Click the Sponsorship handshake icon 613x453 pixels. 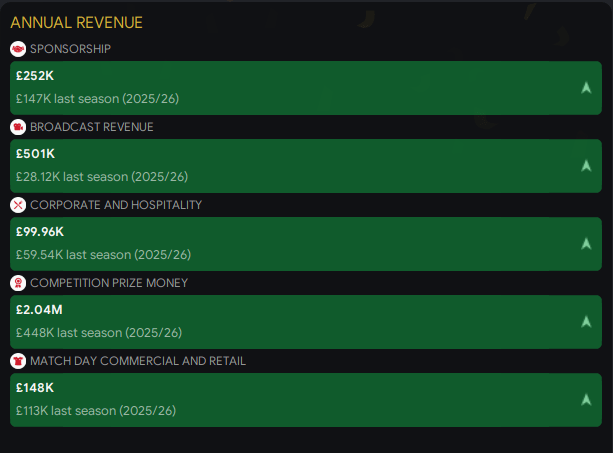coord(18,49)
